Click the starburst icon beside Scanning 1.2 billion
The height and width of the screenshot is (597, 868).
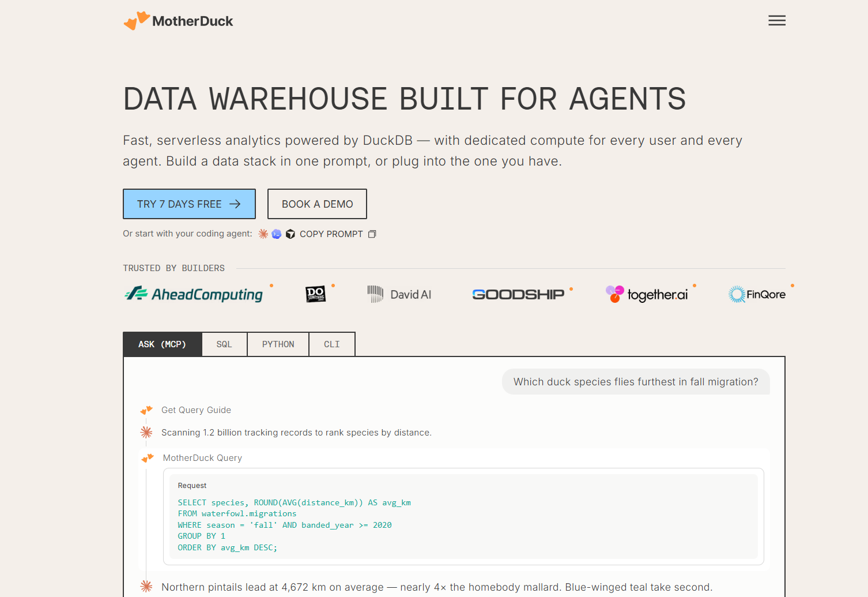(x=146, y=432)
